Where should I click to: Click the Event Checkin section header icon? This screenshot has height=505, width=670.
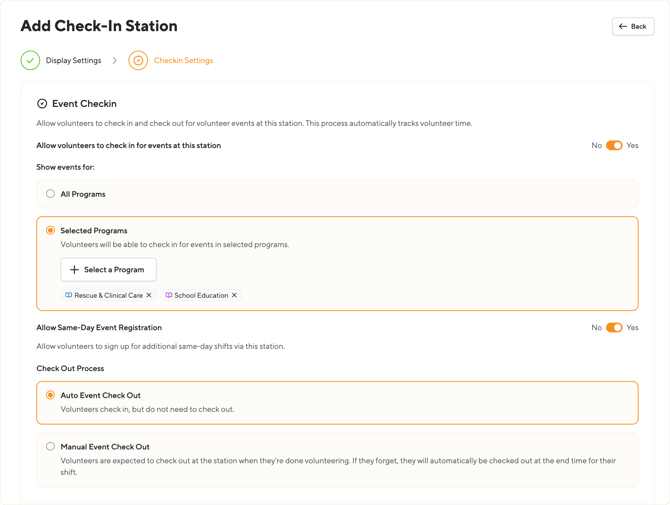[x=42, y=104]
